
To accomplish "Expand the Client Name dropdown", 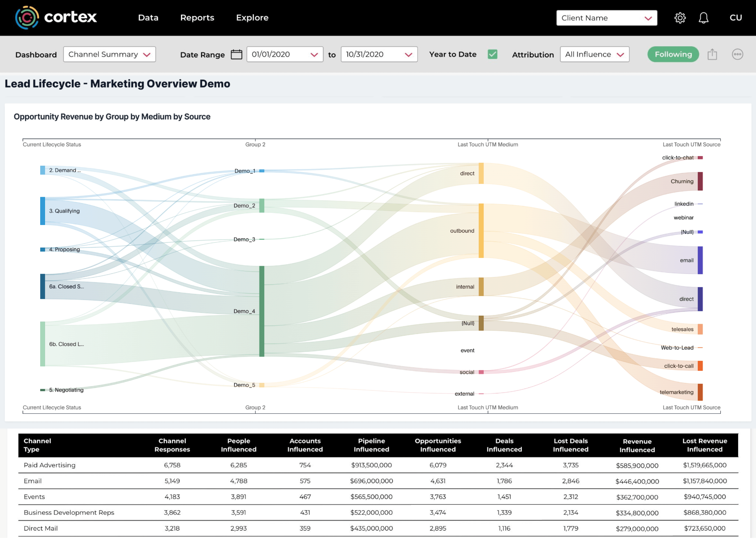I will [606, 18].
